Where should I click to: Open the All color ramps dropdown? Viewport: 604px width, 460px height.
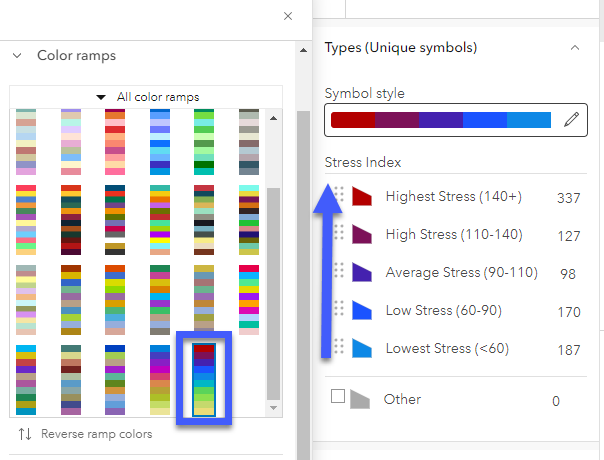[147, 97]
